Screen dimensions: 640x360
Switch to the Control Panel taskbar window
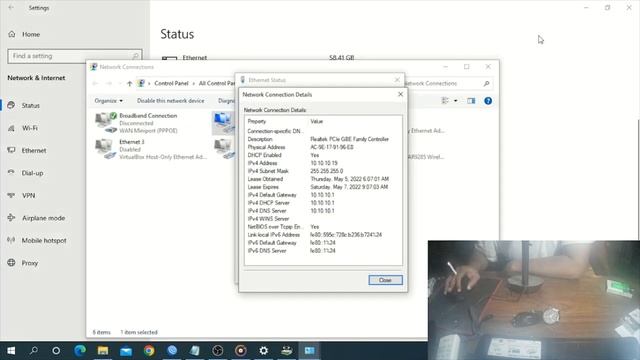pyautogui.click(x=309, y=350)
